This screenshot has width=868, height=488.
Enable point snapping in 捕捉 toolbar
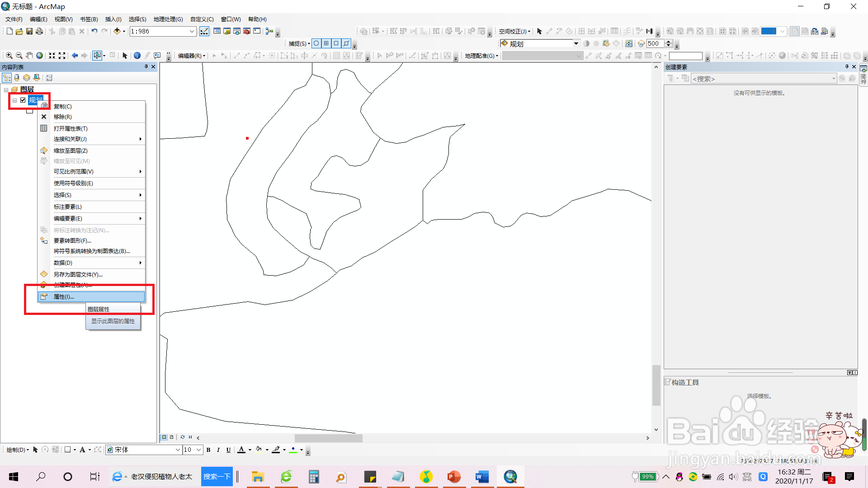click(x=316, y=43)
